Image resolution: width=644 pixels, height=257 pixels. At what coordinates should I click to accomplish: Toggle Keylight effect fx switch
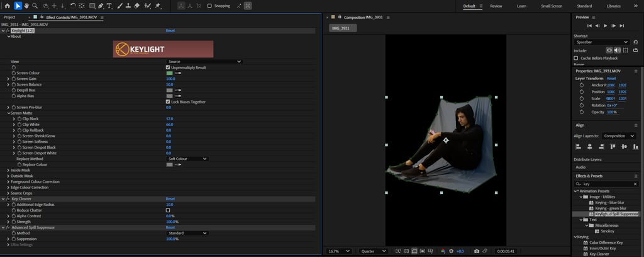[x=8, y=31]
